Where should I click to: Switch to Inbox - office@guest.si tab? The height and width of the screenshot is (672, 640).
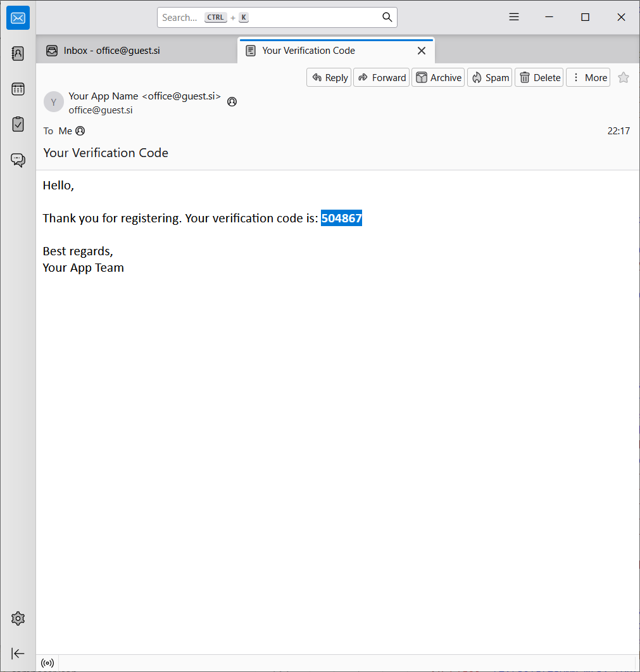pos(111,51)
